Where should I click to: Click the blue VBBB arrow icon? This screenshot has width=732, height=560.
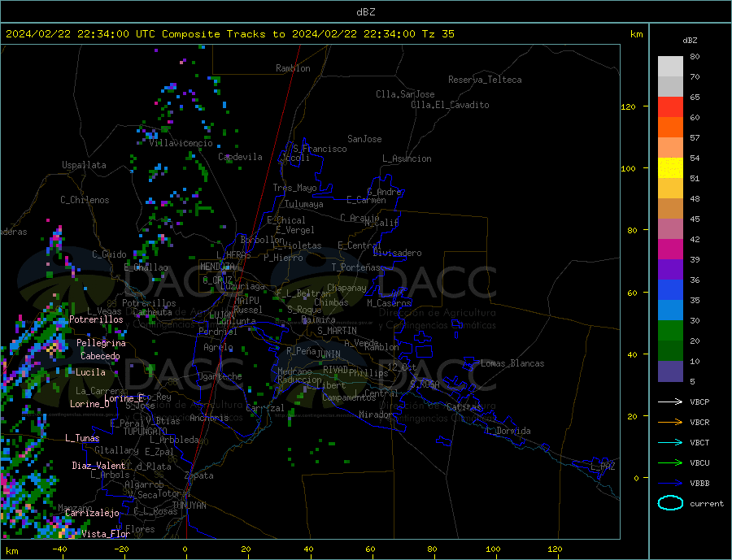(670, 483)
